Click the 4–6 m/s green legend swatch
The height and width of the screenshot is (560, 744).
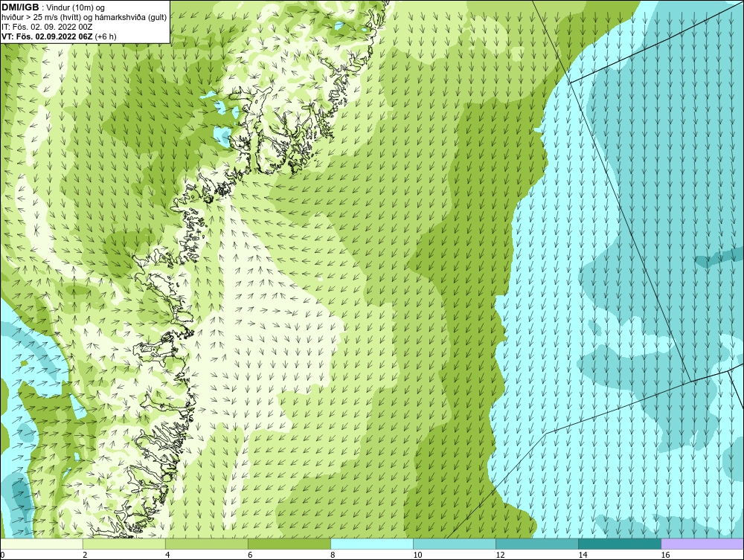[x=206, y=544]
